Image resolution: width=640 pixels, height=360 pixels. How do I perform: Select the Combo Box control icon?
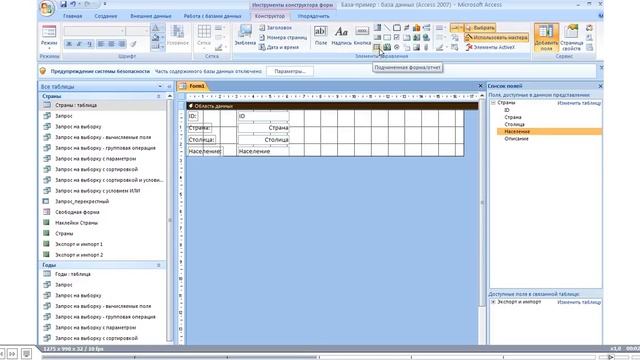(377, 28)
